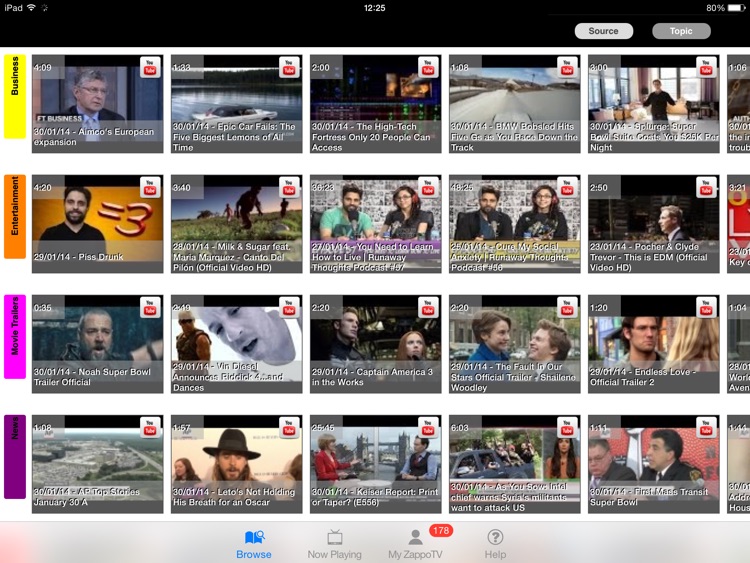
Task: Tap YouTube icon on Aimco's European expansion
Action: tap(150, 67)
